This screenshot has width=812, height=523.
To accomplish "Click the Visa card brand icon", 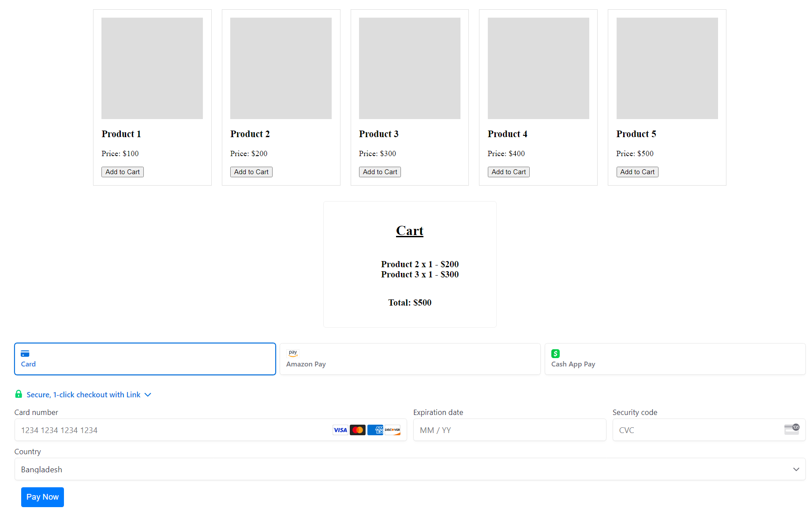I will (x=340, y=430).
